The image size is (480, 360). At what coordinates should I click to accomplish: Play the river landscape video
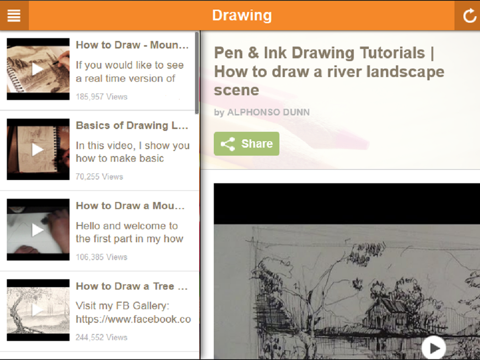[x=433, y=348]
